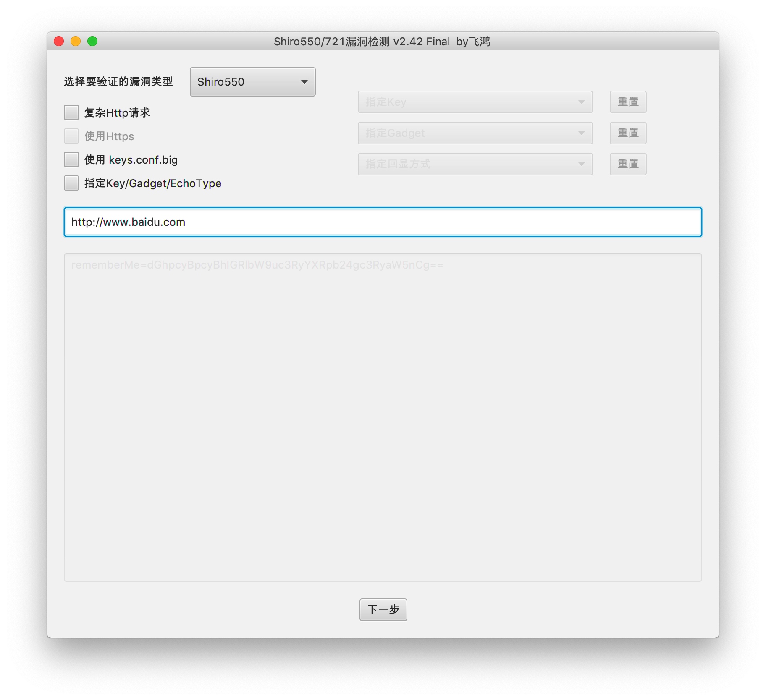Viewport: 766px width, 700px height.
Task: Open the 指定回显方式 dropdown
Action: (x=475, y=164)
